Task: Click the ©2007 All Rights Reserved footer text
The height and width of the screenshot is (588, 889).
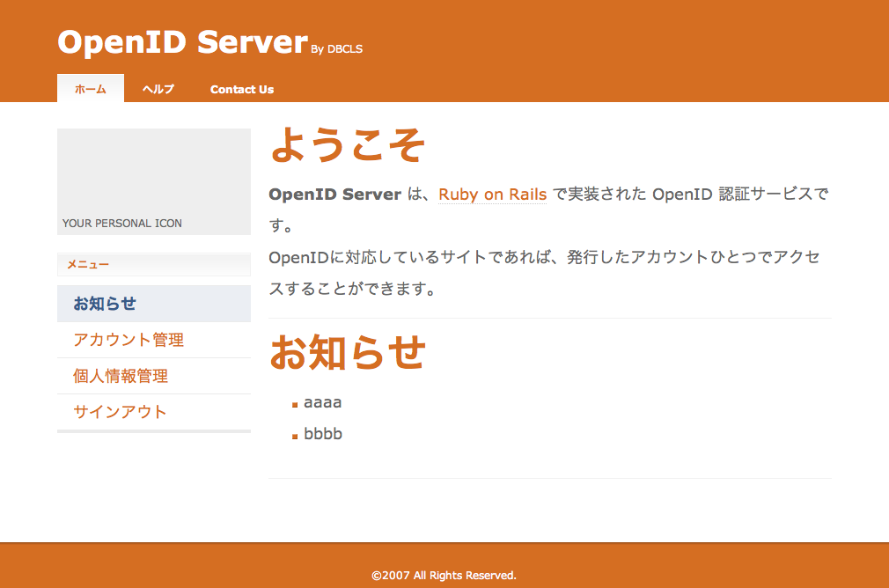Action: tap(444, 575)
